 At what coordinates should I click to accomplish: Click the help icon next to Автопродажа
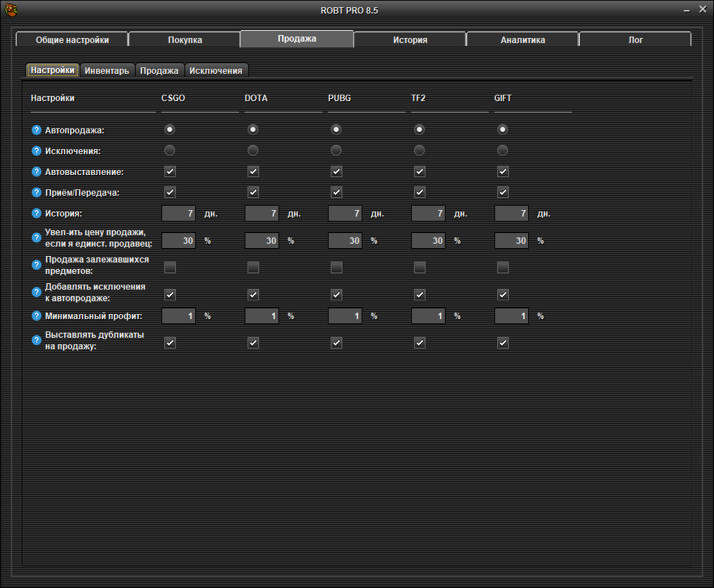[x=37, y=131]
